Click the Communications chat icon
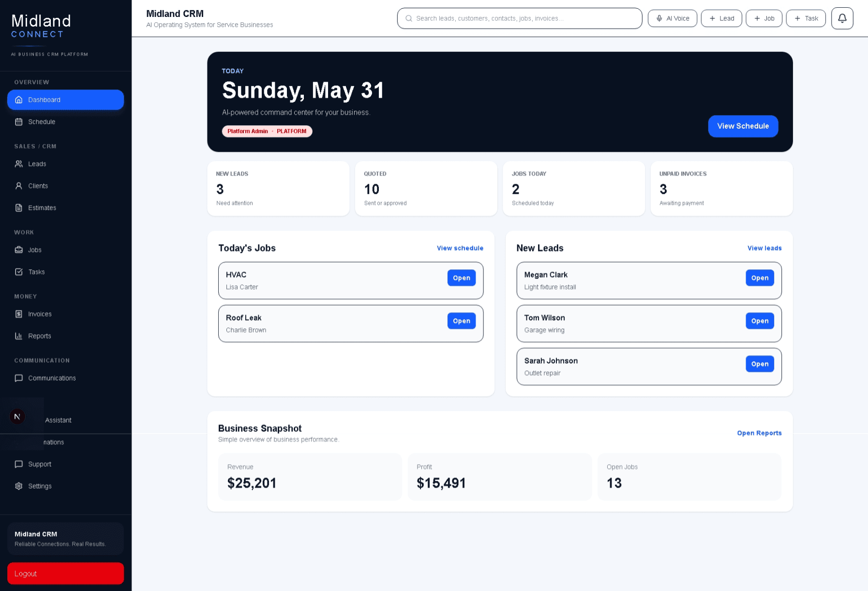Image resolution: width=868 pixels, height=591 pixels. [x=19, y=378]
